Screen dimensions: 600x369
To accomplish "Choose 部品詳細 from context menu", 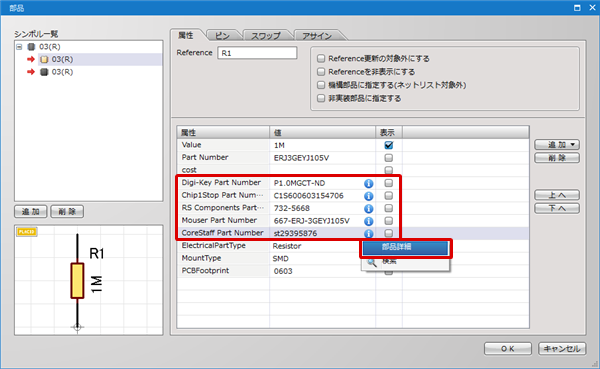I will (406, 247).
